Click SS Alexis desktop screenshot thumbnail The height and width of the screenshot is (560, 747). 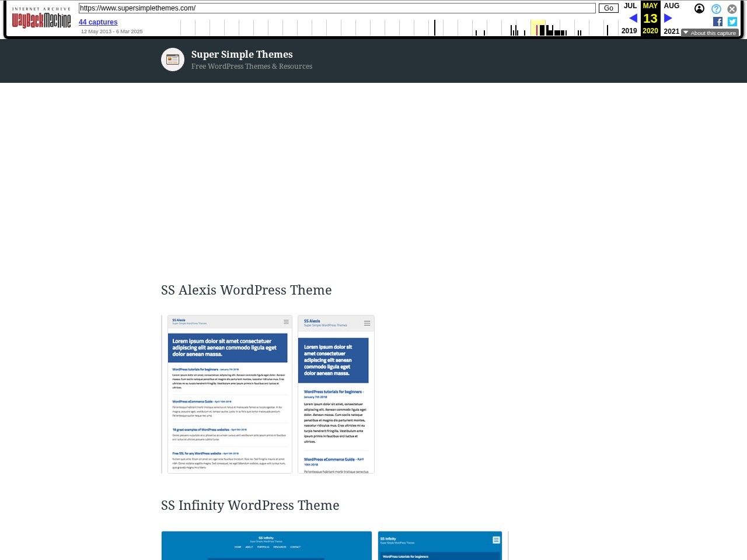coord(229,394)
